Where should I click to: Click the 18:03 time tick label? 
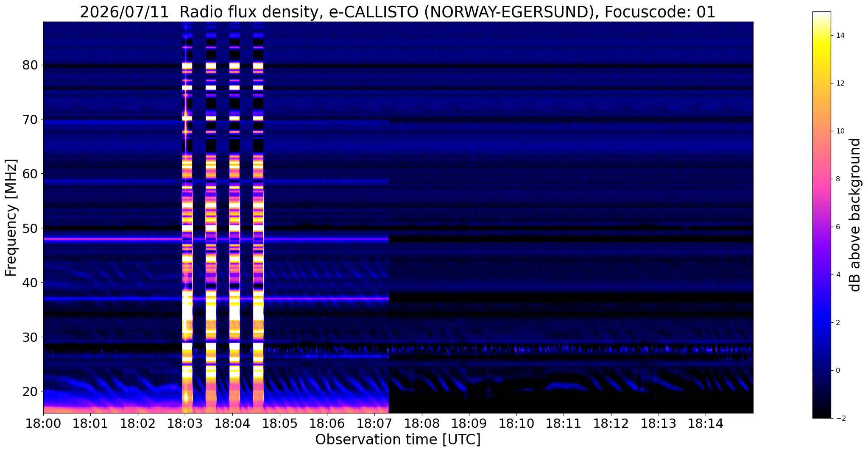click(x=184, y=423)
